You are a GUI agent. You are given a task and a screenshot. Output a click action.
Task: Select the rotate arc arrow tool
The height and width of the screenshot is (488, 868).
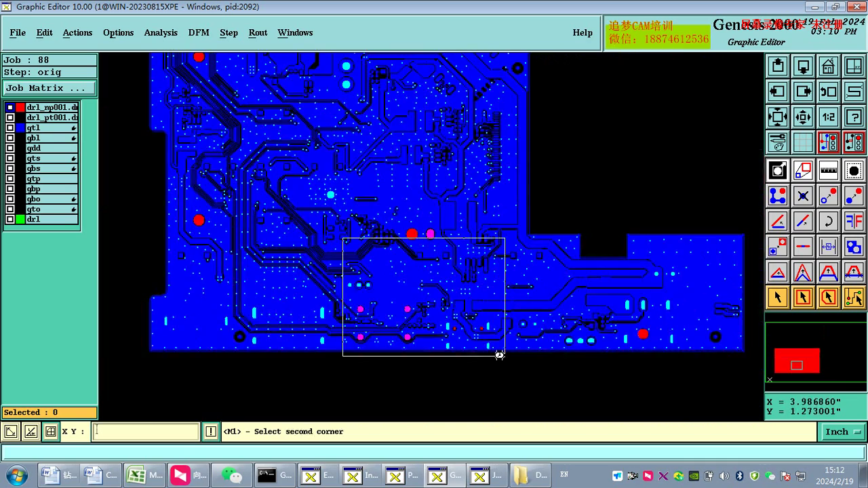pyautogui.click(x=828, y=221)
